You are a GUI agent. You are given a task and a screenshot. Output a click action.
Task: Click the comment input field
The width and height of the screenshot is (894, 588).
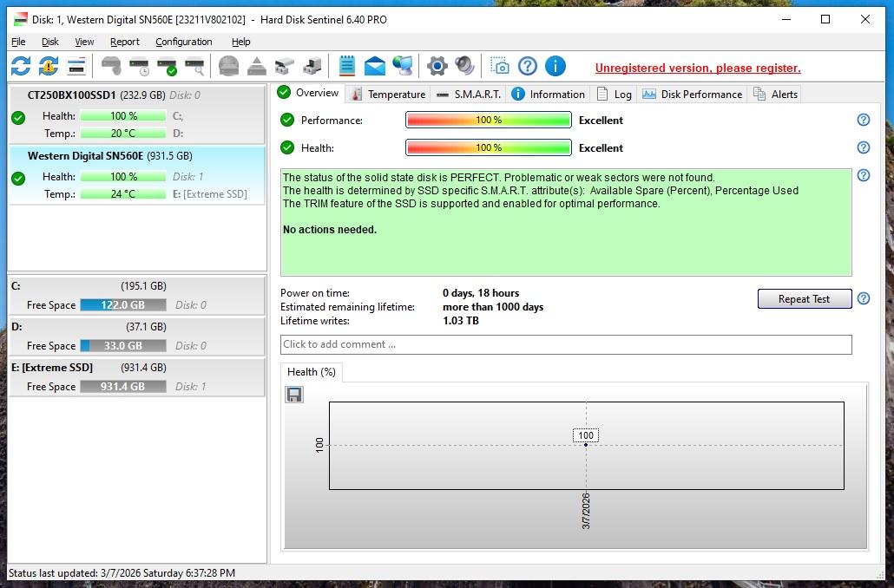click(565, 344)
